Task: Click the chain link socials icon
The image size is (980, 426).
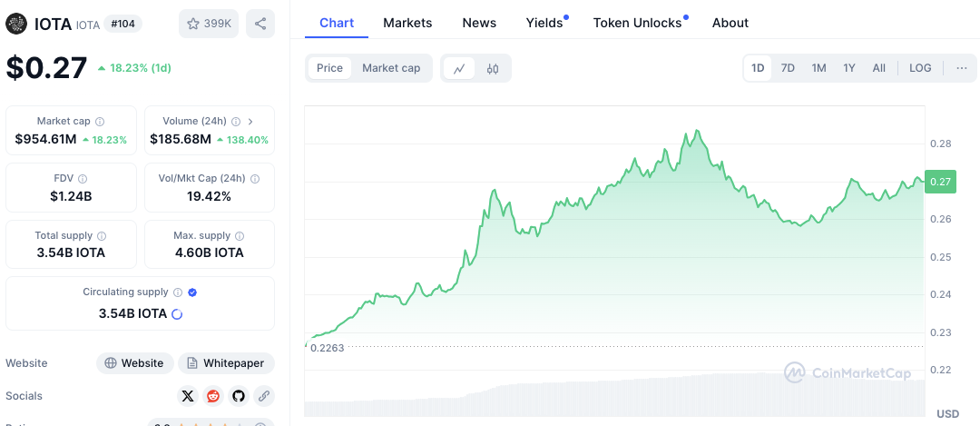Action: click(x=264, y=396)
